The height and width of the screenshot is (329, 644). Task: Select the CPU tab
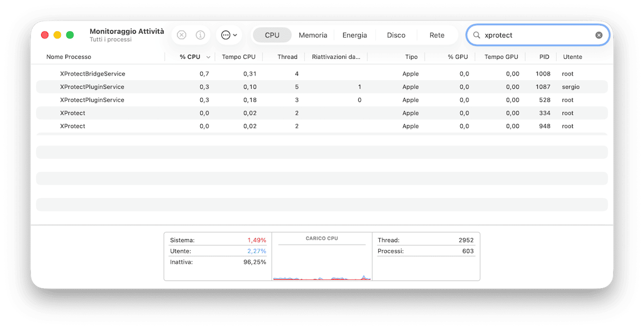[x=272, y=35]
